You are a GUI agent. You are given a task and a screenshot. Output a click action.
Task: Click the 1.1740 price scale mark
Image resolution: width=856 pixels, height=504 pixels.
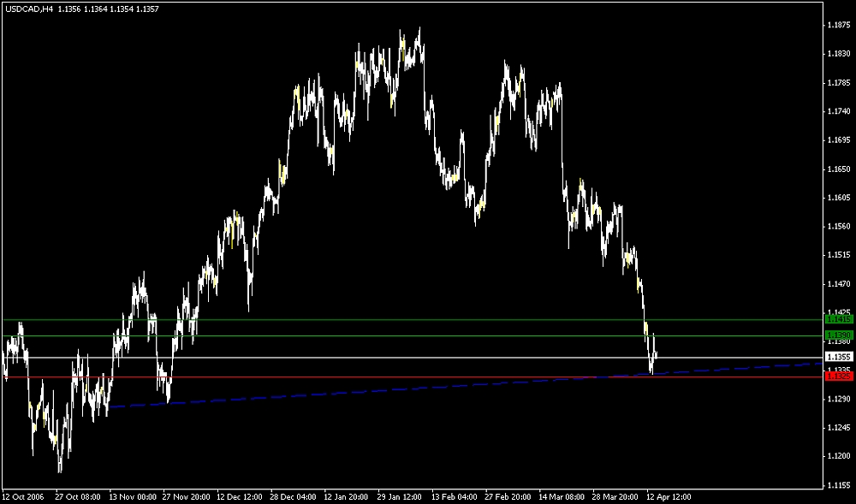click(839, 112)
